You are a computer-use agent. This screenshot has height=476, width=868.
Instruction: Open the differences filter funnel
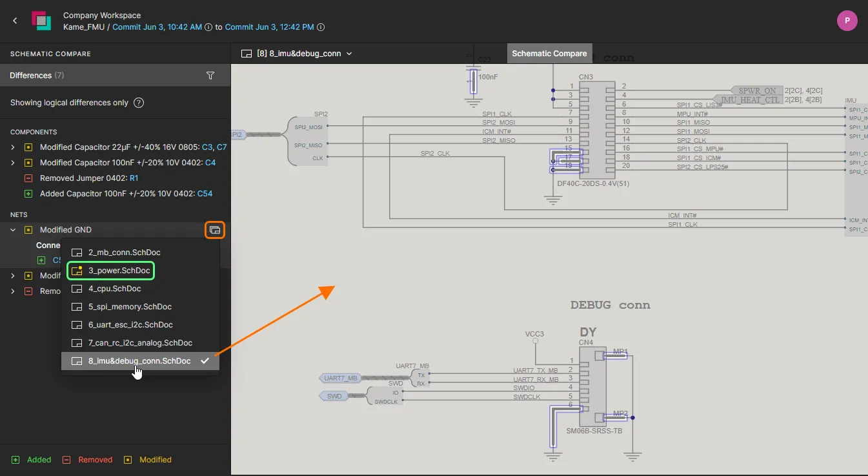pos(210,76)
